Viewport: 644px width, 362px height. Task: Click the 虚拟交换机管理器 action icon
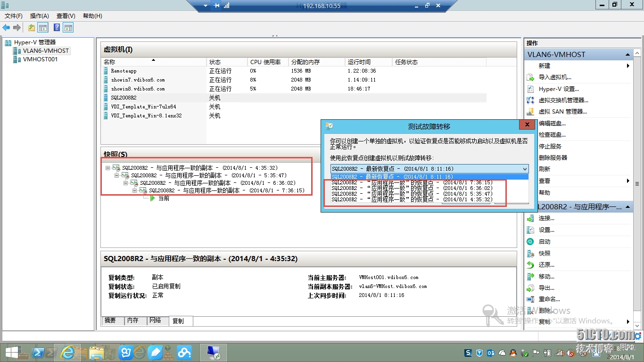click(x=530, y=100)
